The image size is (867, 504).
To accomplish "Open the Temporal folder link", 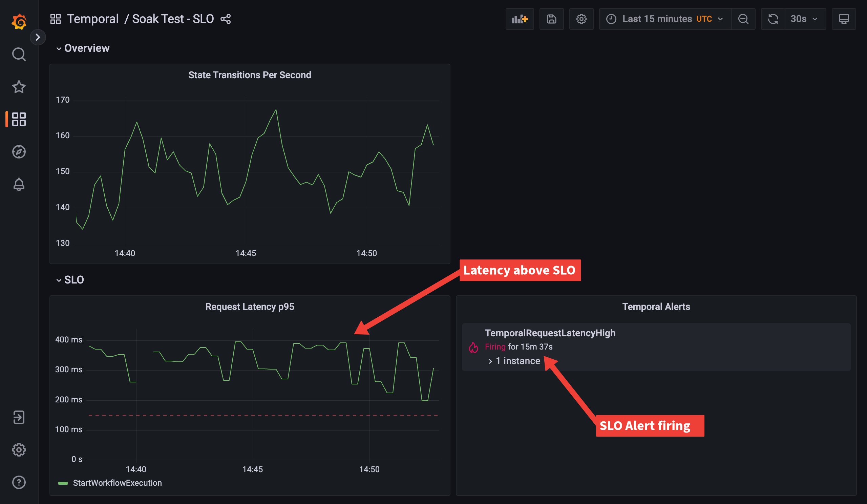I will point(93,19).
